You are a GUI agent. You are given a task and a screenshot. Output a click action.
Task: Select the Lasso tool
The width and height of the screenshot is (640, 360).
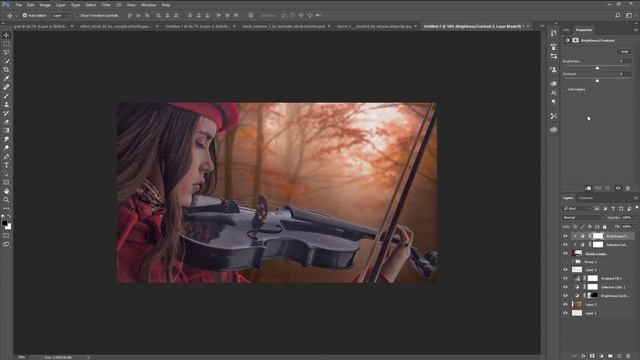(6, 52)
